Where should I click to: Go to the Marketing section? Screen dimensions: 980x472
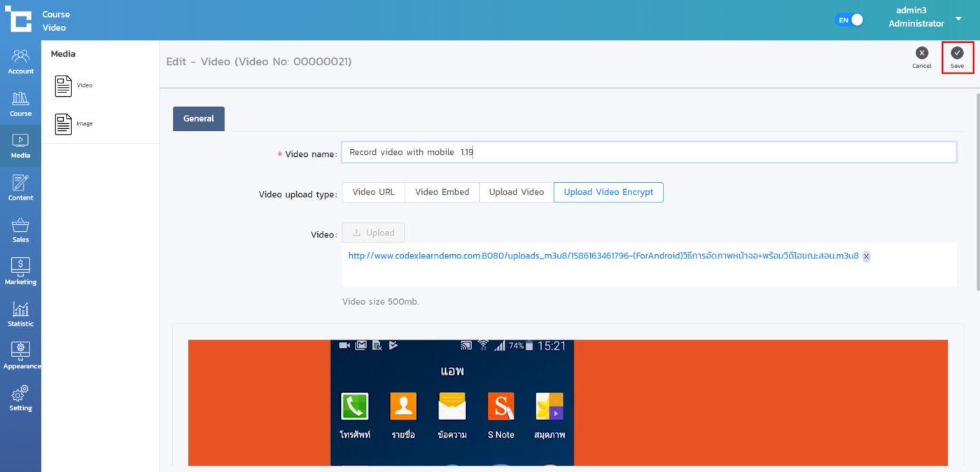(x=20, y=272)
